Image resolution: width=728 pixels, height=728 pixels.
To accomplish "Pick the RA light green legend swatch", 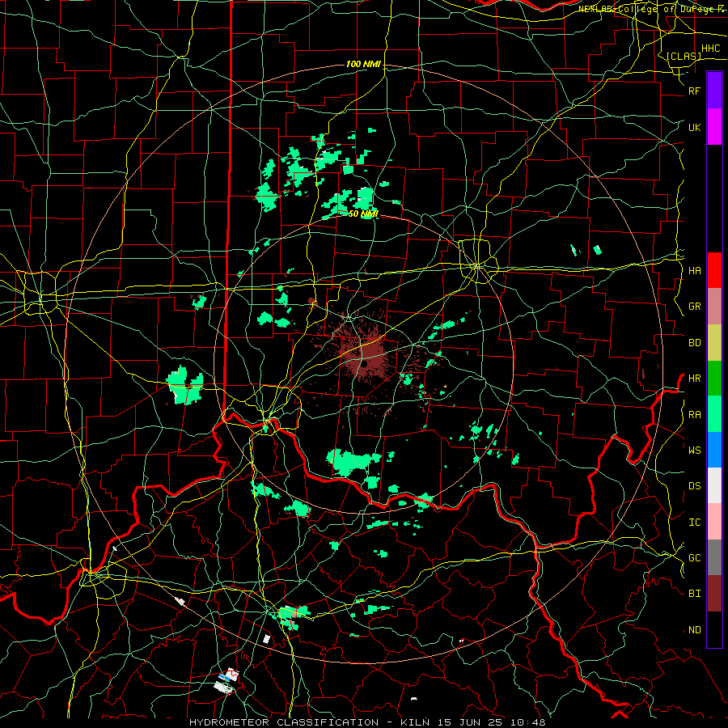I will pos(714,414).
